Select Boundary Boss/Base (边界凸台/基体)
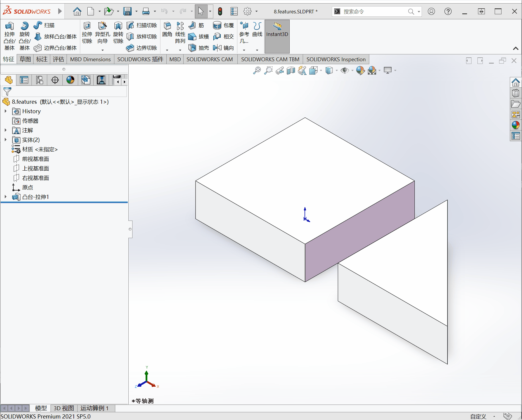 point(55,48)
